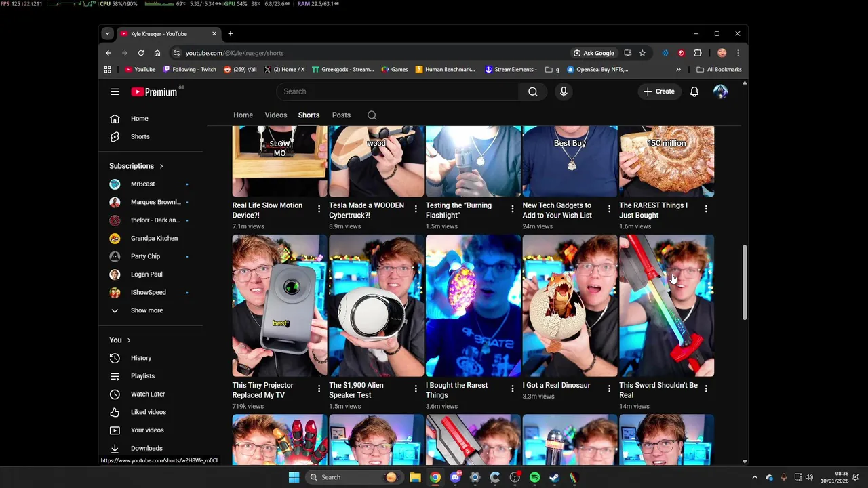
Task: Click the search magnifier button
Action: tap(533, 91)
